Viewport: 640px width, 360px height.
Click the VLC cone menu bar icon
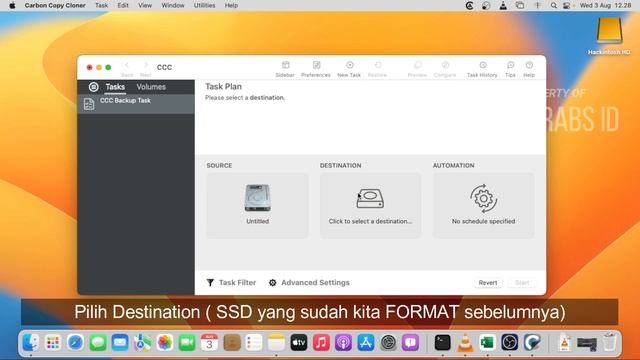[503, 5]
